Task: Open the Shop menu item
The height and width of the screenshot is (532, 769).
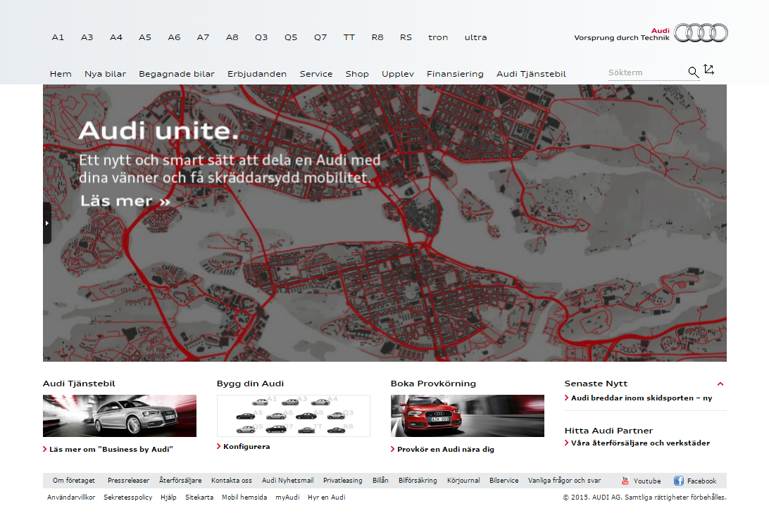Action: point(357,74)
